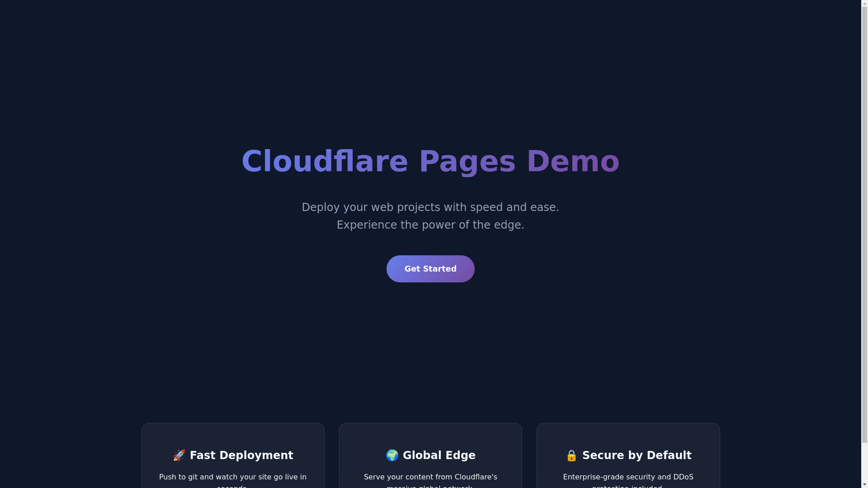The height and width of the screenshot is (488, 868).
Task: Click the lock emoji icon
Action: (x=571, y=455)
